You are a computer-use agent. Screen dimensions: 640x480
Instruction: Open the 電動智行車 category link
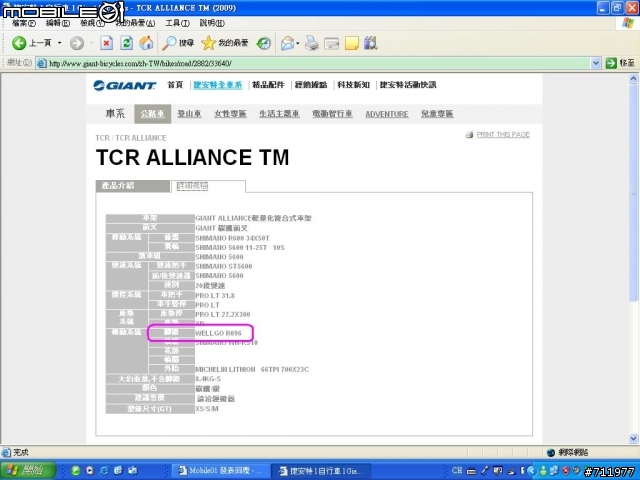click(x=332, y=114)
